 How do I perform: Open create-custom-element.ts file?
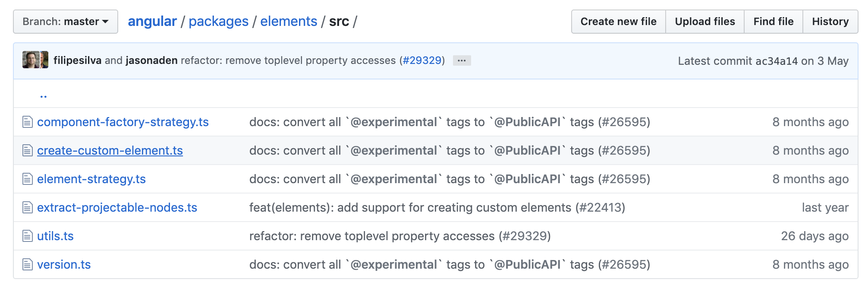tap(110, 151)
